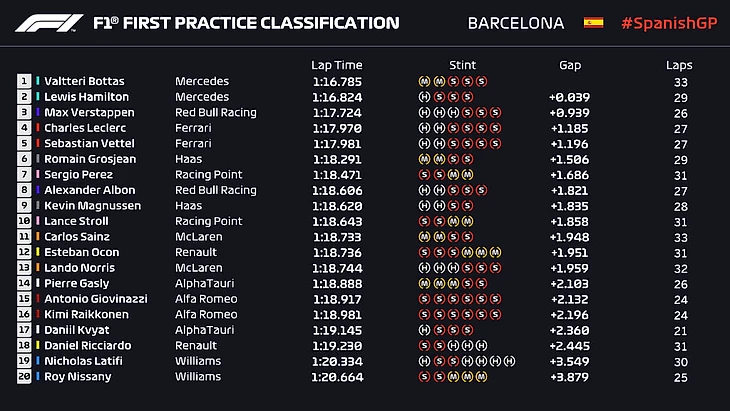This screenshot has width=730, height=411.
Task: Click the BARCELONA location label
Action: coord(515,23)
